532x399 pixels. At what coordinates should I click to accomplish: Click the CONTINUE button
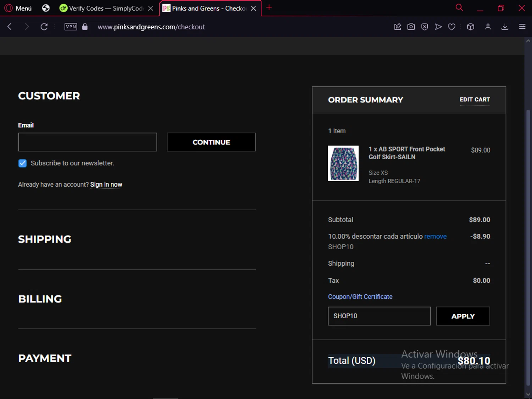211,142
